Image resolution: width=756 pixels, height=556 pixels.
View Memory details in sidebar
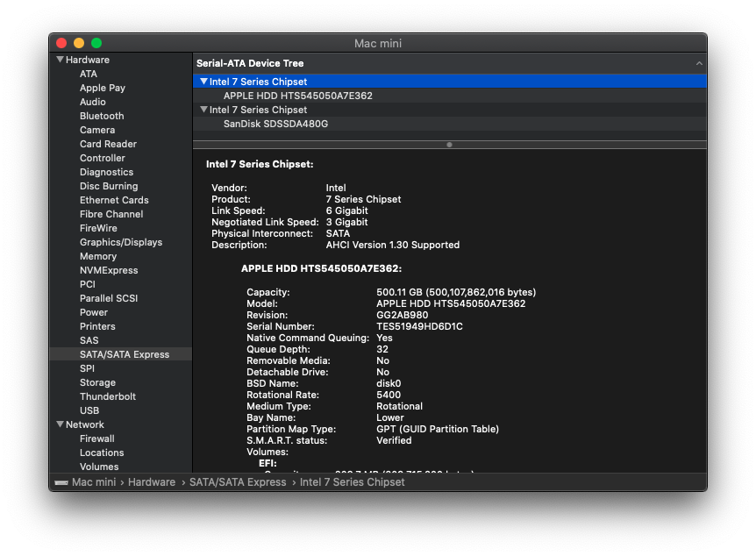[98, 256]
